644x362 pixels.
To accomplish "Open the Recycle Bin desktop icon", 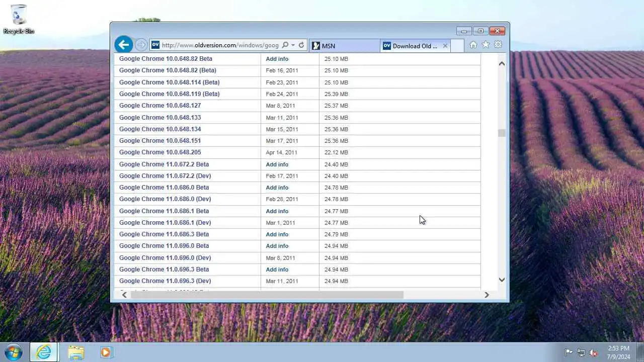I will click(19, 19).
